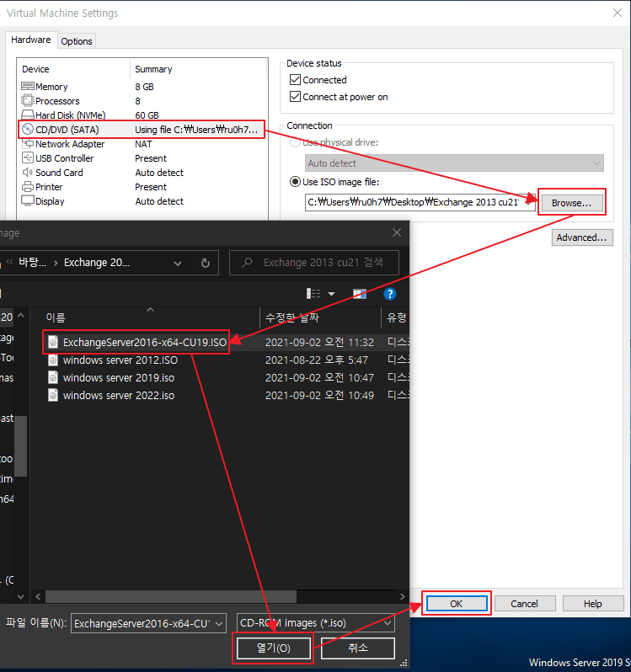This screenshot has width=631, height=672.
Task: Toggle the Connected checkbox
Action: point(295,80)
